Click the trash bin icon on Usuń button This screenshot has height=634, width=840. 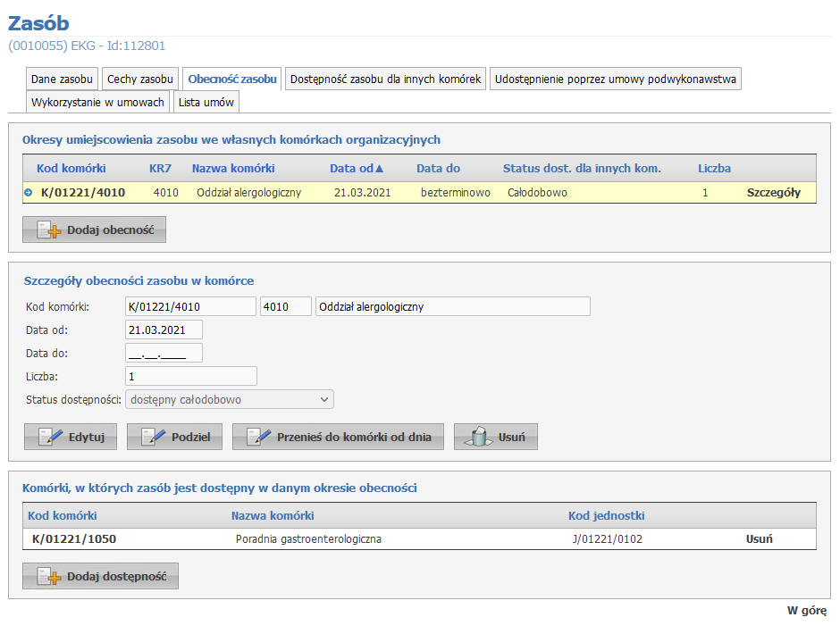[480, 438]
